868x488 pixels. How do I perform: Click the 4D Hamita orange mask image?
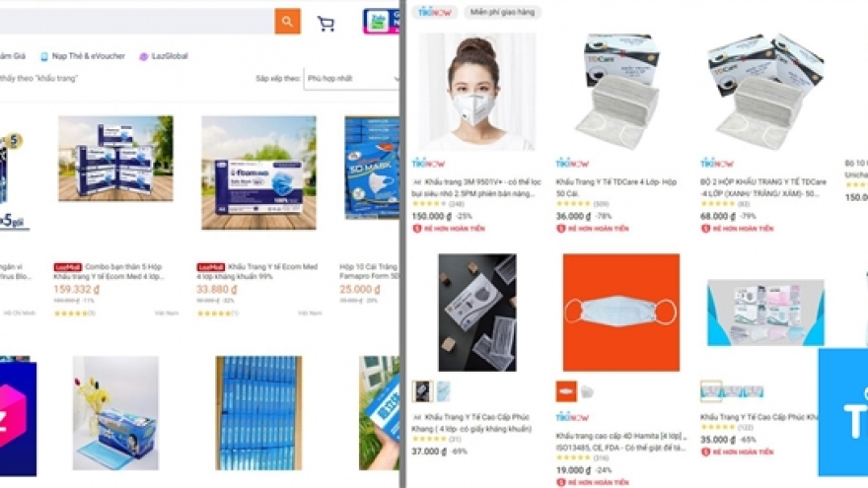(621, 313)
